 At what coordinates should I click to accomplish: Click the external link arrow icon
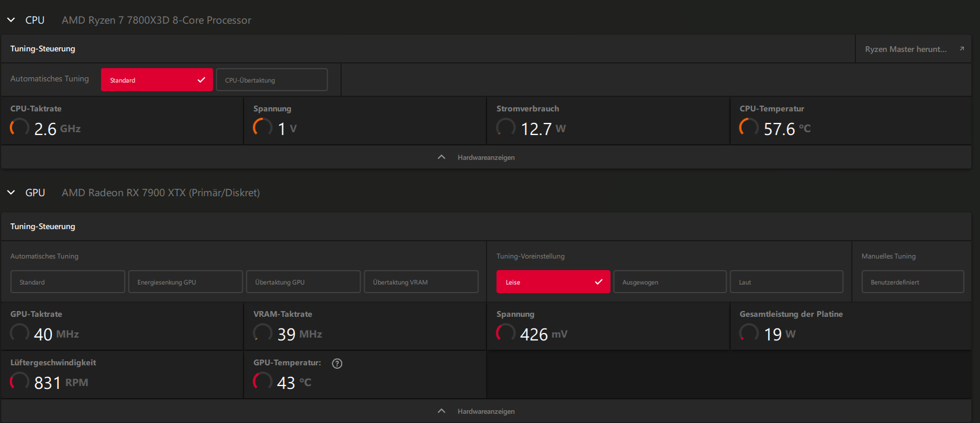pyautogui.click(x=962, y=49)
